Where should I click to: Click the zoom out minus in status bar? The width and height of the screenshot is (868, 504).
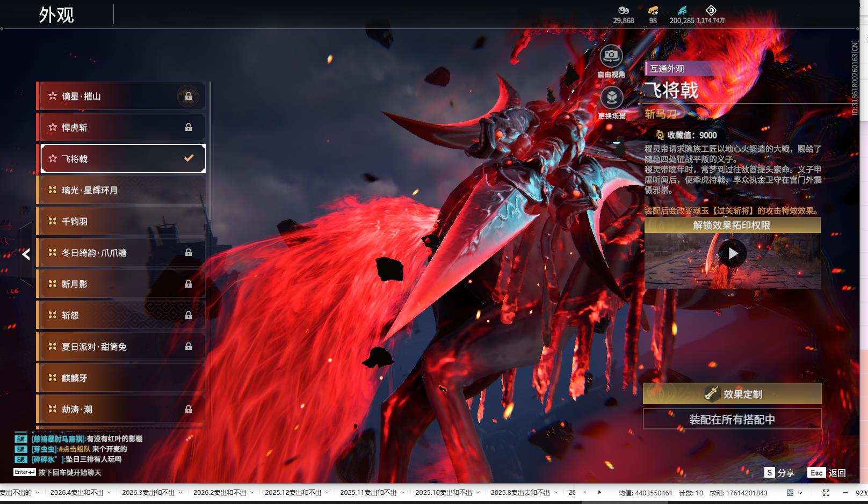pyautogui.click(x=845, y=493)
